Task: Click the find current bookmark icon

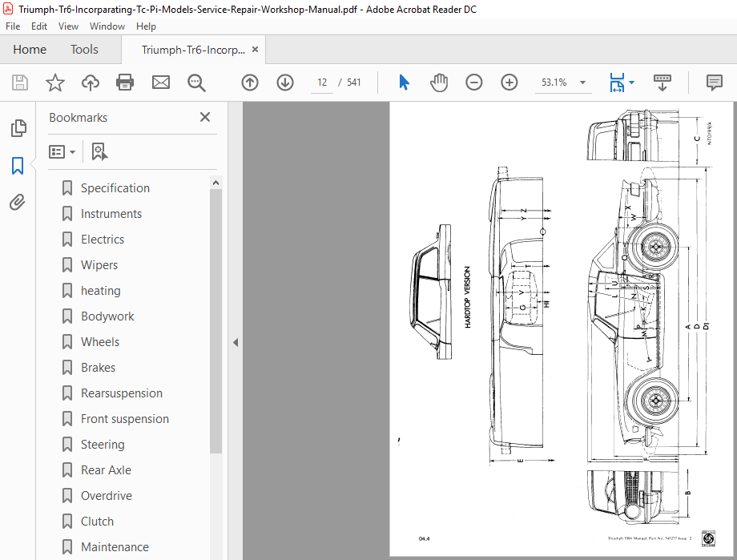Action: [99, 152]
